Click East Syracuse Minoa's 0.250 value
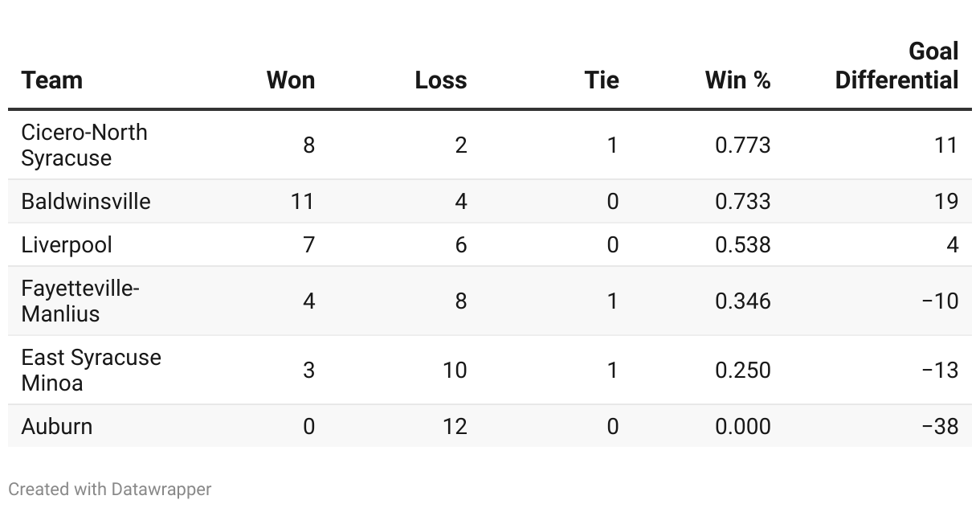The image size is (980, 508). click(742, 370)
